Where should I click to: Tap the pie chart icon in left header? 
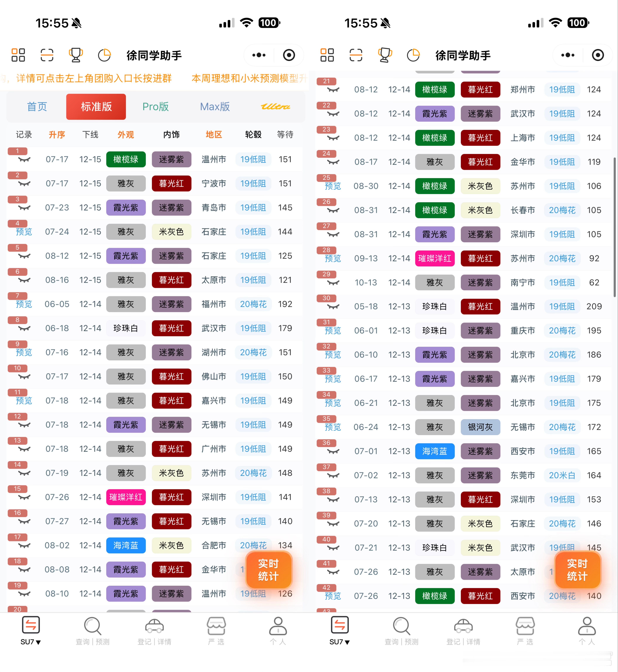(x=104, y=55)
